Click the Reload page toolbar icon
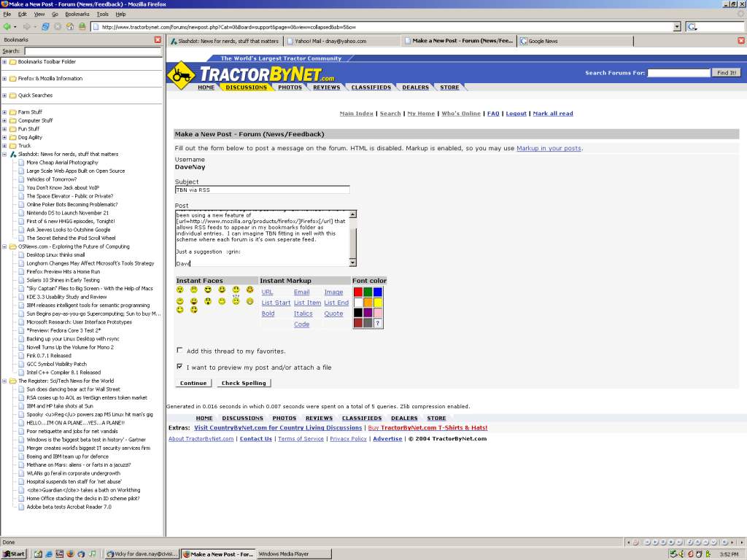Viewport: 747px width, 560px height. click(x=45, y=26)
